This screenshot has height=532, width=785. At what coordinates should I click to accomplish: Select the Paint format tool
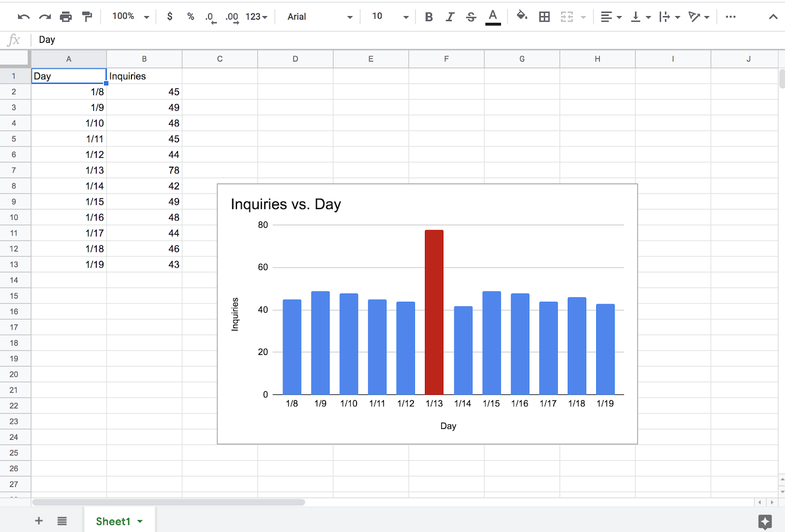[x=86, y=17]
